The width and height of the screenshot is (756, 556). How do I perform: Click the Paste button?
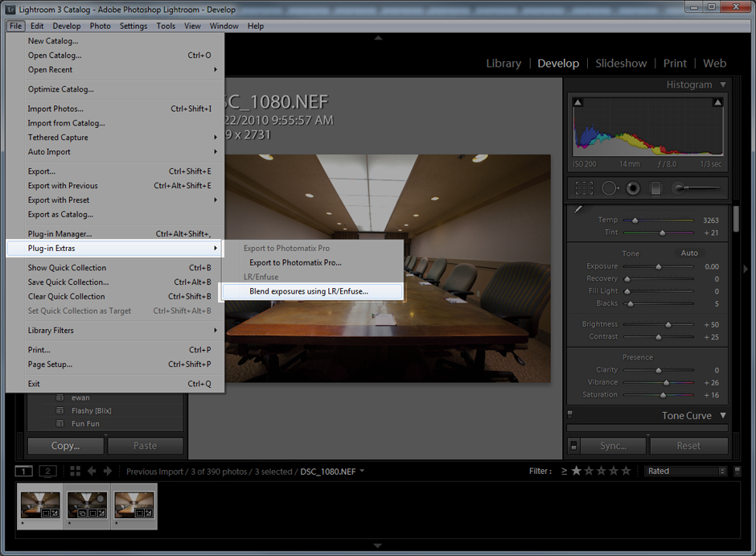(x=145, y=446)
